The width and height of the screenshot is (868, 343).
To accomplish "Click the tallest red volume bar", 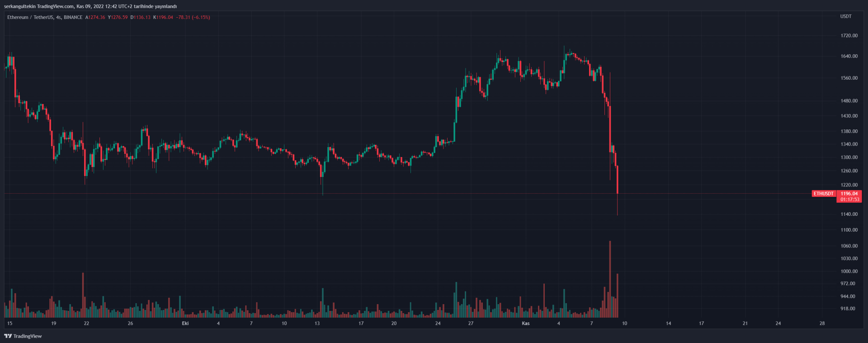I will tap(610, 281).
